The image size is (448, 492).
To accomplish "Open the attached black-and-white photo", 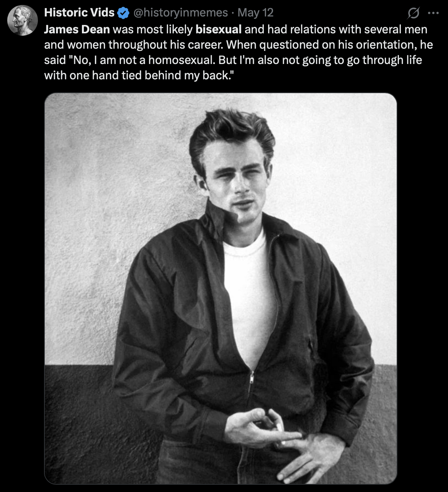I will click(221, 289).
